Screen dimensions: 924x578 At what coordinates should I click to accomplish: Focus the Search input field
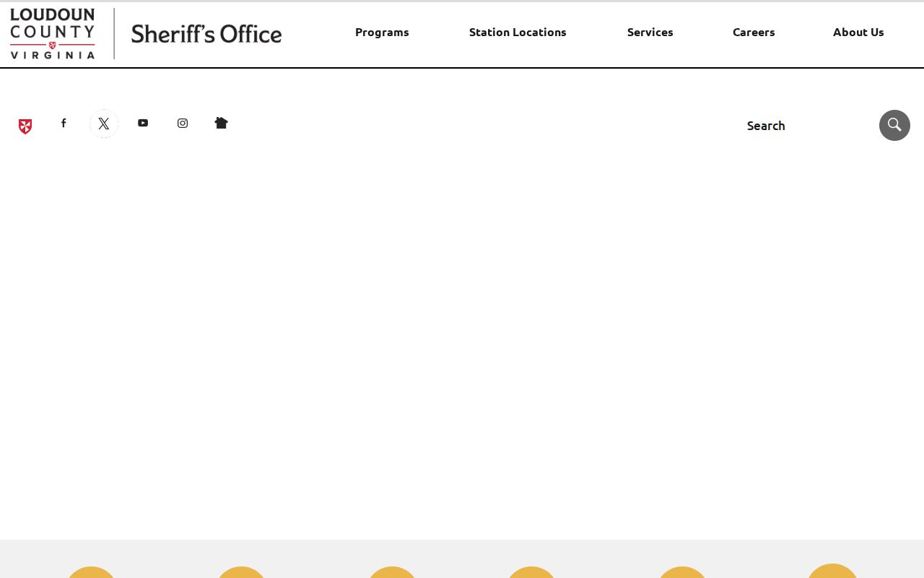point(807,126)
